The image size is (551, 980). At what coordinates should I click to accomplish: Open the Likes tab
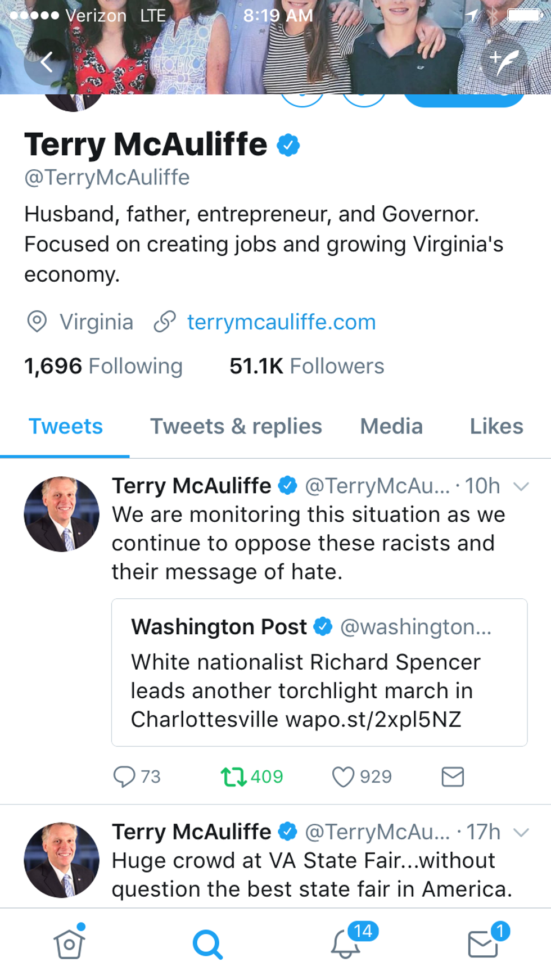(496, 426)
